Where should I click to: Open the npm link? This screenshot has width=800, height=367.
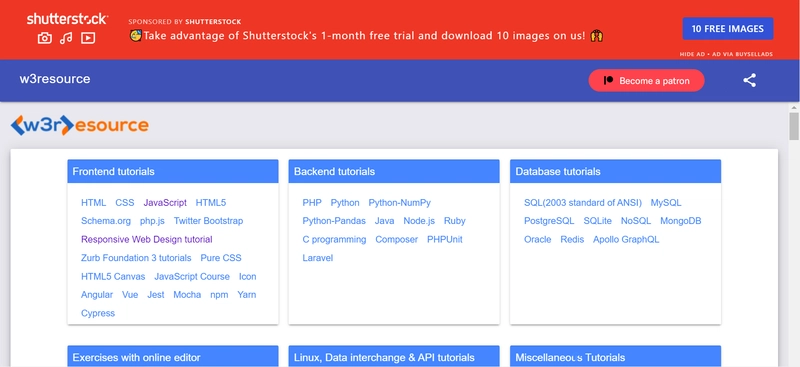(219, 295)
